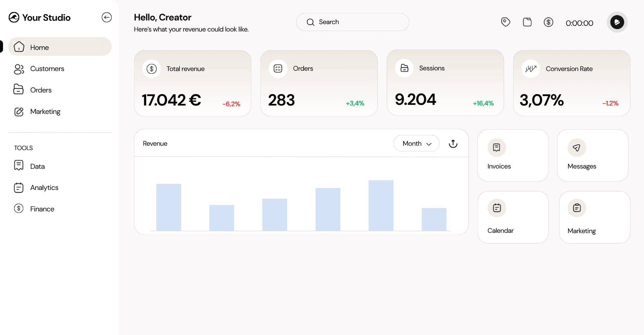Click the sticky note icon in the top bar

[x=527, y=22]
